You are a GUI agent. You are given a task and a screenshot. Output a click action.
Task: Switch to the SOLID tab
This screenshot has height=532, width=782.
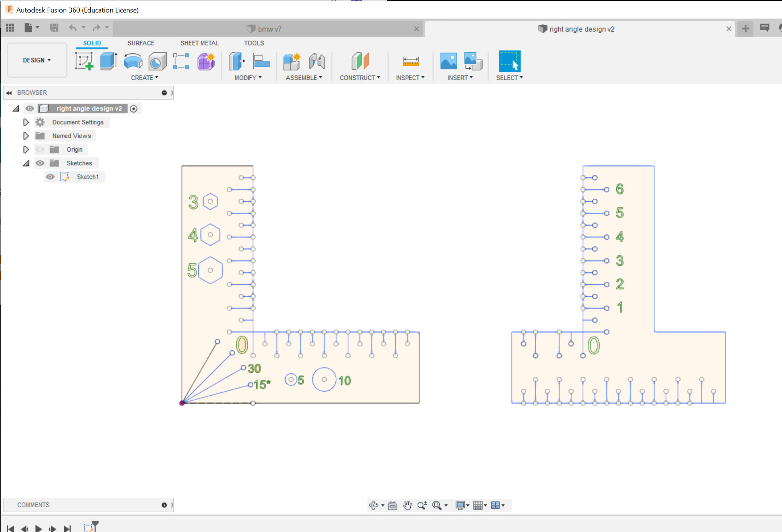click(92, 43)
